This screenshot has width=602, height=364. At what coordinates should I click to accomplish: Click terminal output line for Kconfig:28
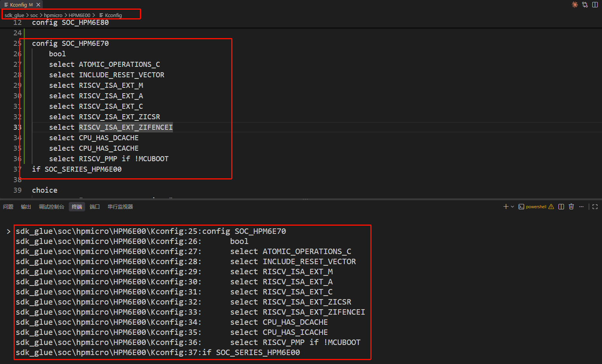point(186,262)
